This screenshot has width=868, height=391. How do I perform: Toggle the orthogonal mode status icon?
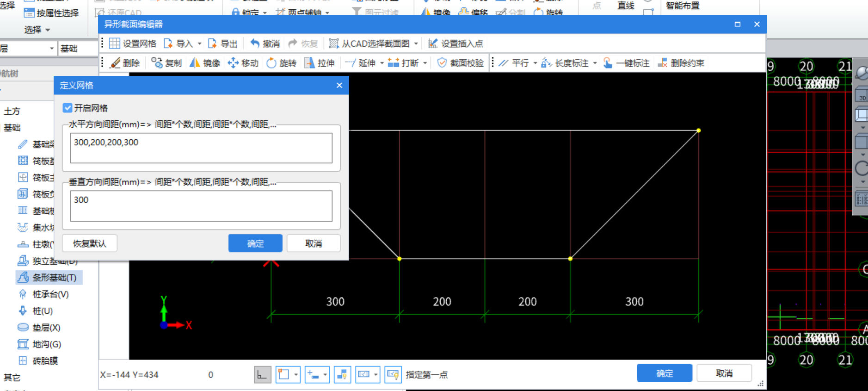point(262,374)
